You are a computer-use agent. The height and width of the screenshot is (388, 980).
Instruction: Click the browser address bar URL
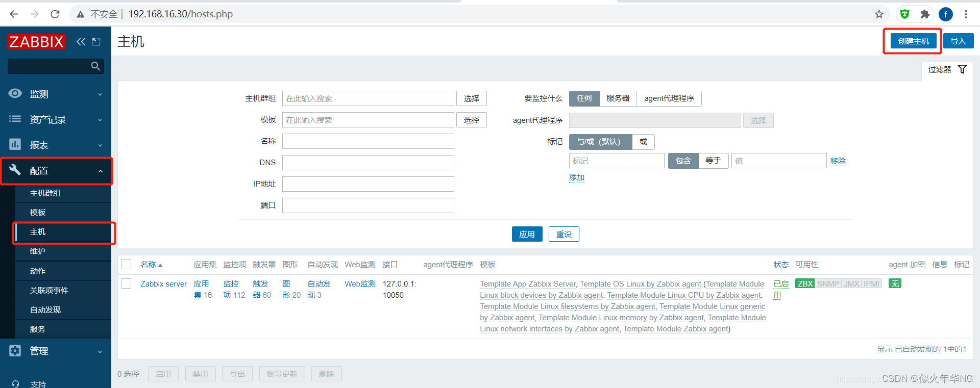pos(180,14)
